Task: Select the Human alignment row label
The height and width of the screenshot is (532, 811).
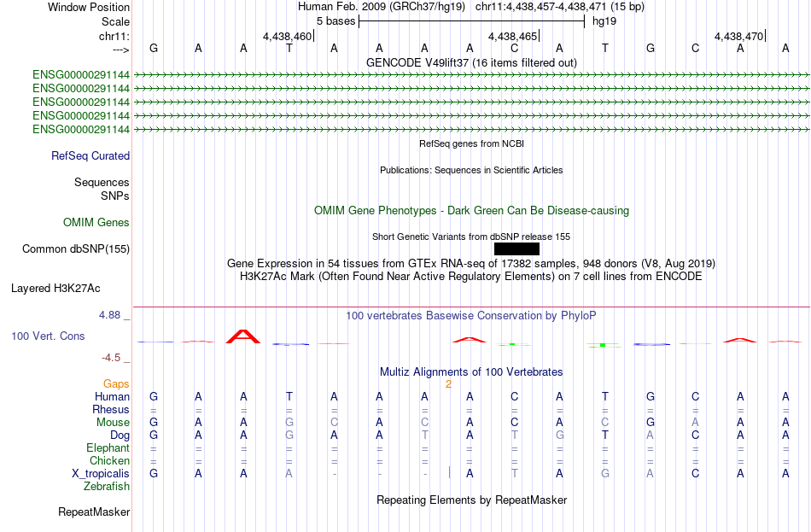Action: tap(112, 397)
